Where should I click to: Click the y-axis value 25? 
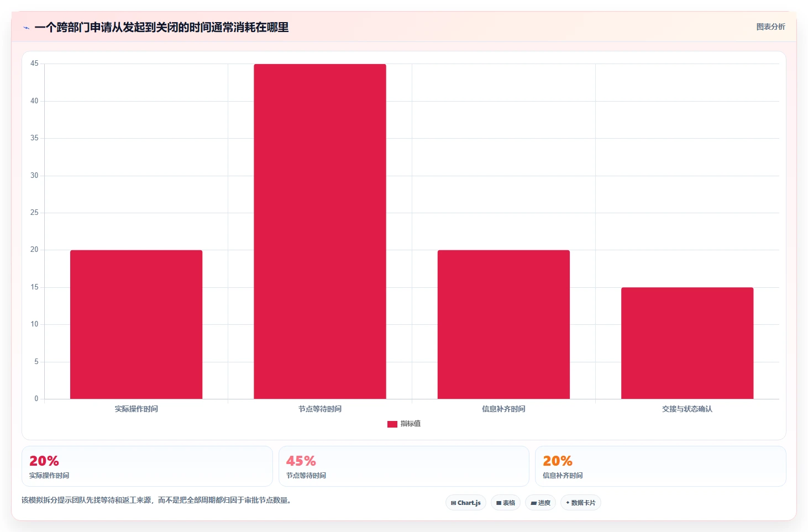point(34,213)
